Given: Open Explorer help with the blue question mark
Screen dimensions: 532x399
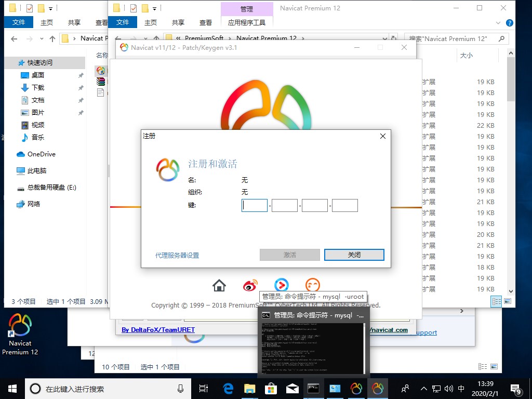Looking at the screenshot, I should (x=509, y=23).
